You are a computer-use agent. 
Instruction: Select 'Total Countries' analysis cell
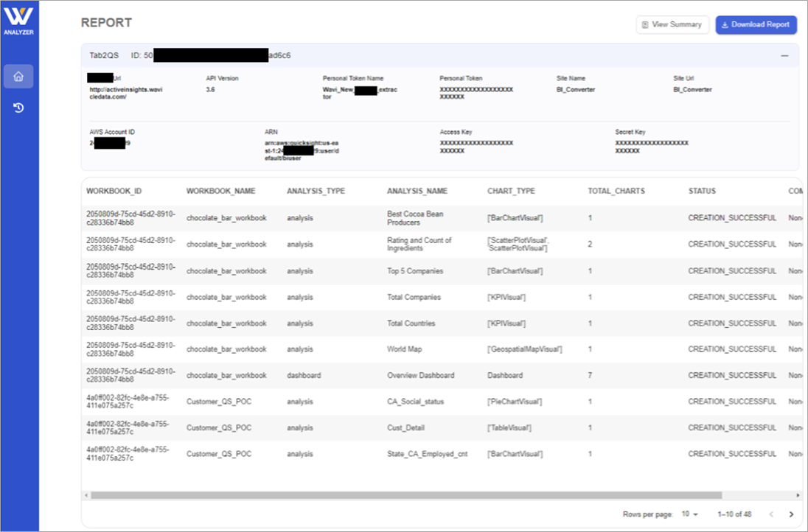411,323
